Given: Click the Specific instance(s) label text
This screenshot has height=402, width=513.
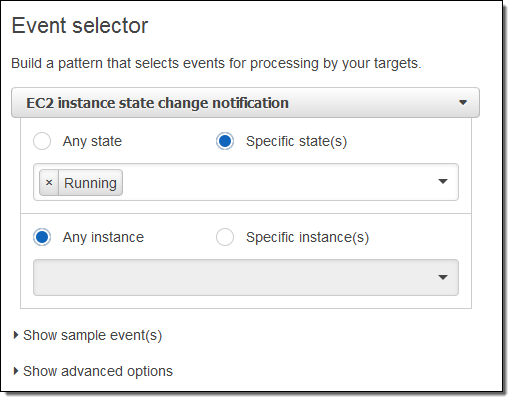Looking at the screenshot, I should point(308,237).
